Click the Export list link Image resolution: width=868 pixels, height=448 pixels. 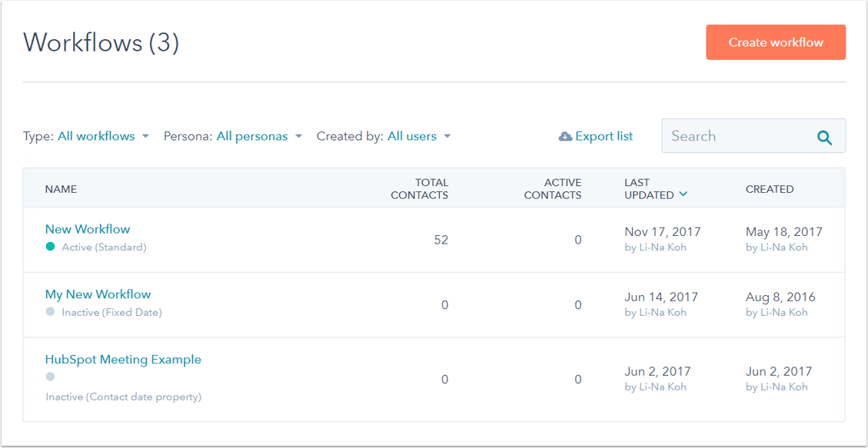604,137
